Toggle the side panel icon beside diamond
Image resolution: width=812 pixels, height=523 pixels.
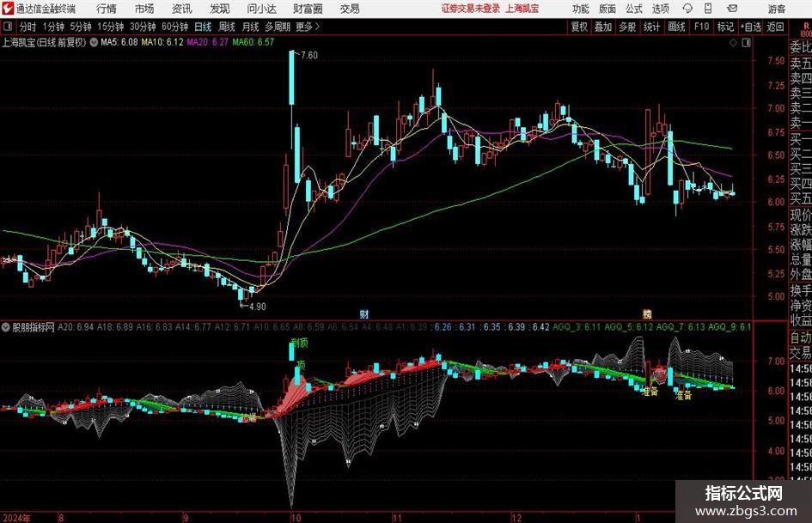point(746,43)
